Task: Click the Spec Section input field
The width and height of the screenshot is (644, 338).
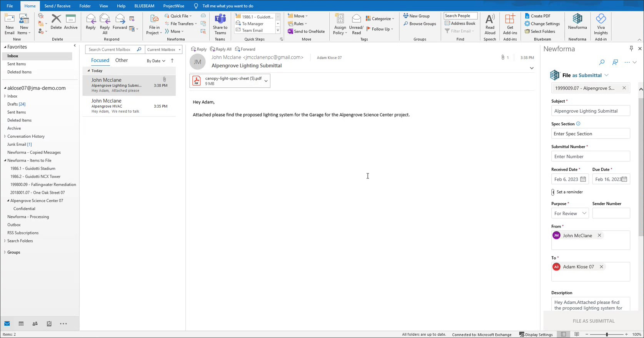Action: click(x=591, y=134)
